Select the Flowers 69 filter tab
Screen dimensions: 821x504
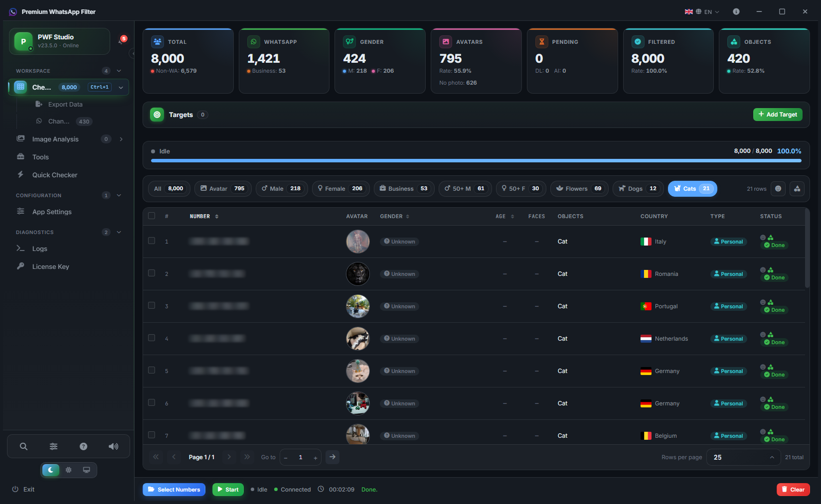pyautogui.click(x=579, y=189)
